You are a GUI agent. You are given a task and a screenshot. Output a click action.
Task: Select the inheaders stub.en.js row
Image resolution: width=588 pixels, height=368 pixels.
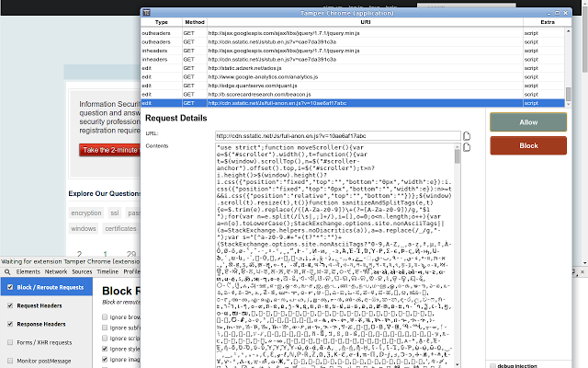353,59
